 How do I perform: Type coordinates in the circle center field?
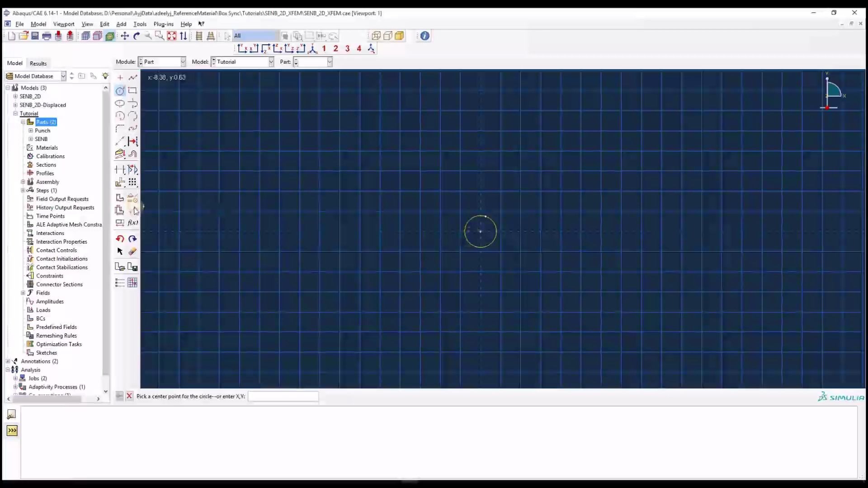pos(283,396)
